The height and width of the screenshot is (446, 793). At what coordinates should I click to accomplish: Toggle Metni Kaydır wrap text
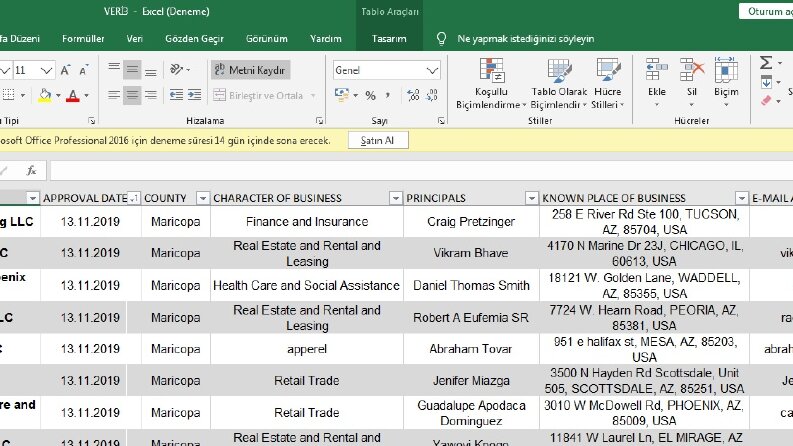(x=250, y=70)
